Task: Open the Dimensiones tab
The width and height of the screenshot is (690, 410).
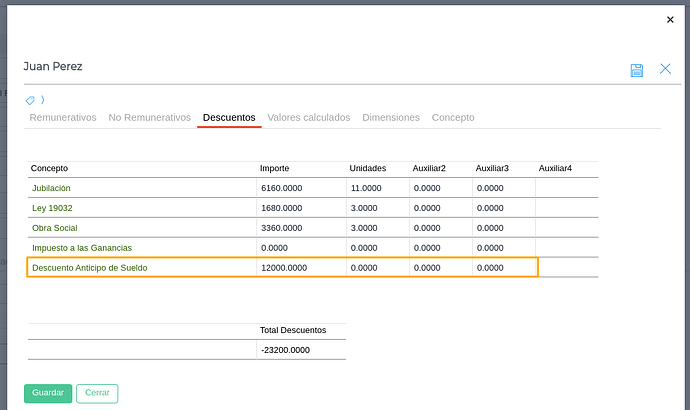Action: click(x=391, y=118)
